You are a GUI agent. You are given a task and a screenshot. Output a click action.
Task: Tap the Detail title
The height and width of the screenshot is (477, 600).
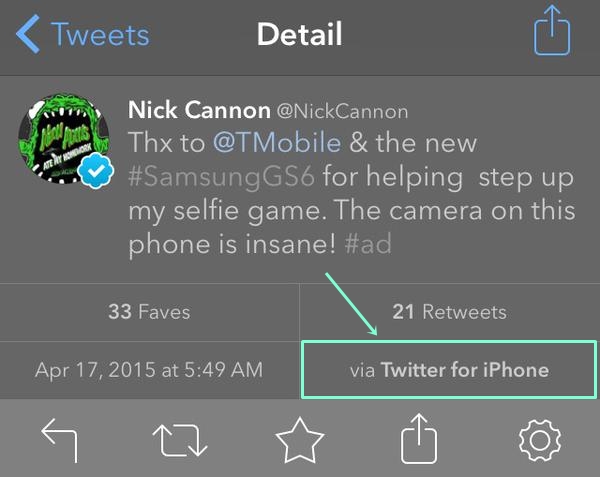pyautogui.click(x=300, y=34)
